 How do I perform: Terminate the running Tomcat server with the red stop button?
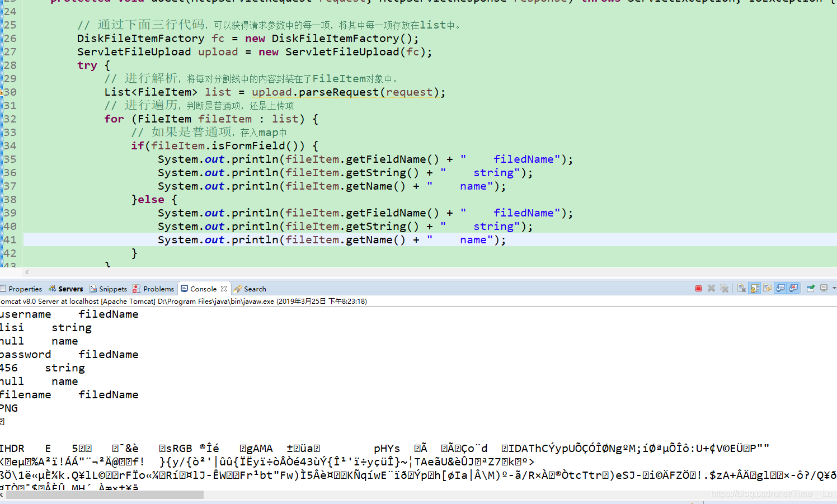coord(698,288)
